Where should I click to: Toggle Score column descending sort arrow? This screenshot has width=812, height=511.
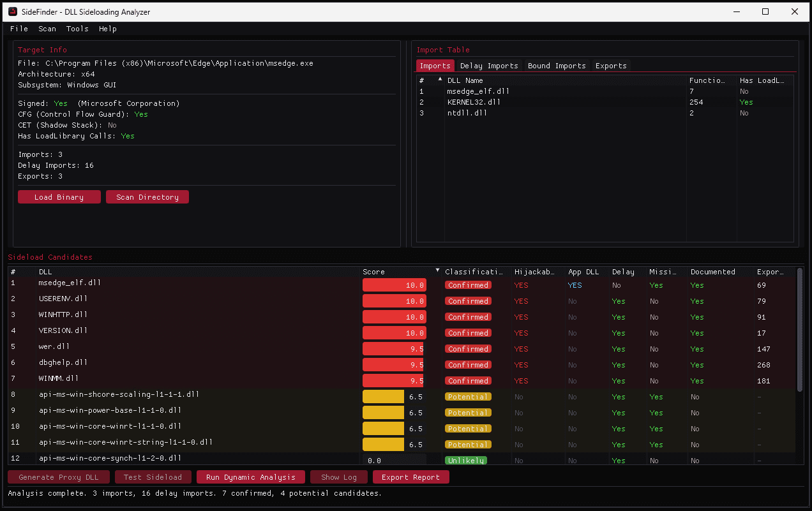(438, 270)
